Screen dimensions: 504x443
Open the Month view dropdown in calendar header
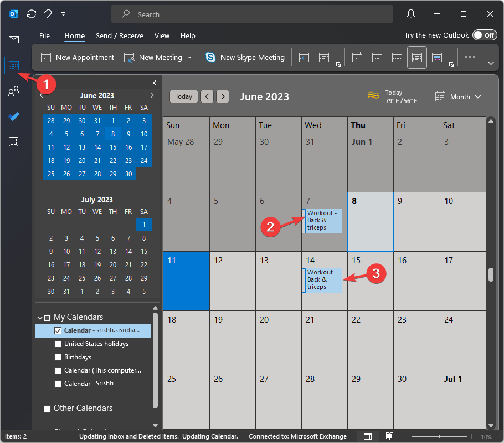coord(459,96)
